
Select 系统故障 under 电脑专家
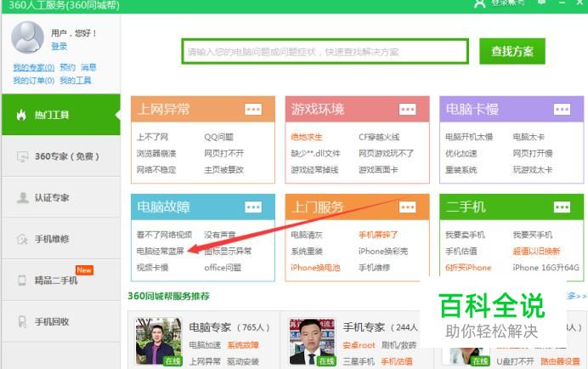tap(243, 345)
